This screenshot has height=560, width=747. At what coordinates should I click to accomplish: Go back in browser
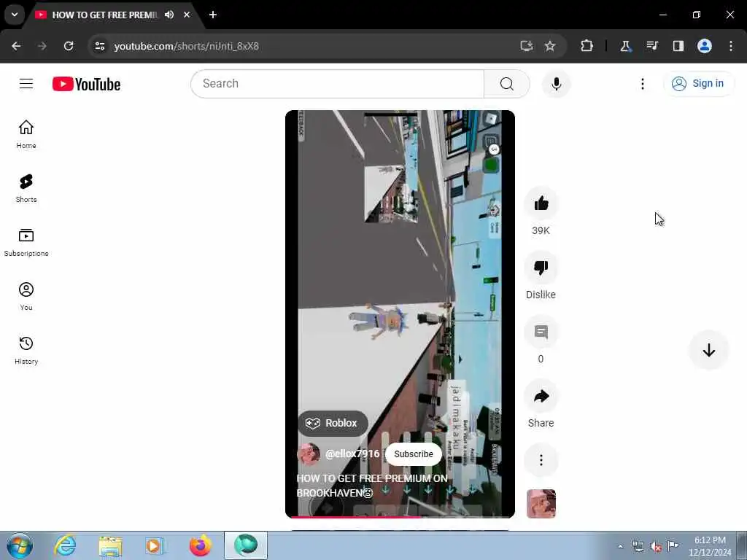pyautogui.click(x=16, y=46)
